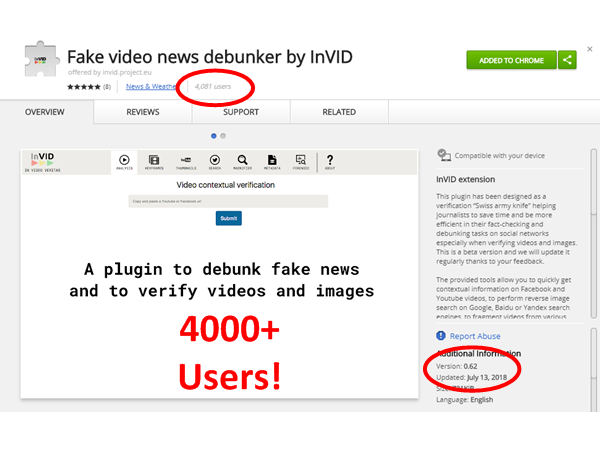Viewport: 600px width, 450px height.
Task: Click the Version: 0.62 text
Action: [x=457, y=366]
